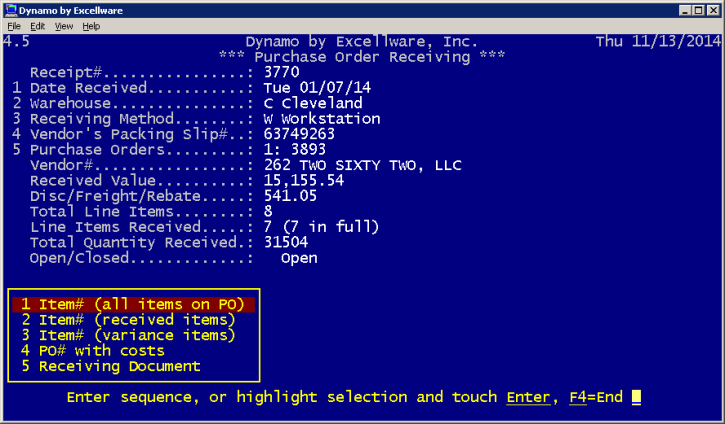Click the yellow input cursor field
Viewport: 725px width, 424px height.
coord(636,397)
